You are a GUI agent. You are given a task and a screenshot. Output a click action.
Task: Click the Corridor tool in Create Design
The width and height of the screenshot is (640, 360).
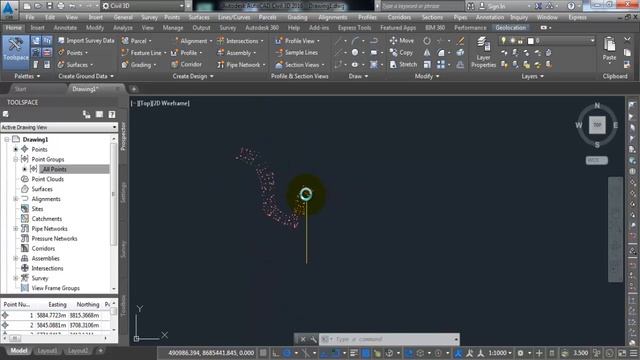tap(186, 64)
